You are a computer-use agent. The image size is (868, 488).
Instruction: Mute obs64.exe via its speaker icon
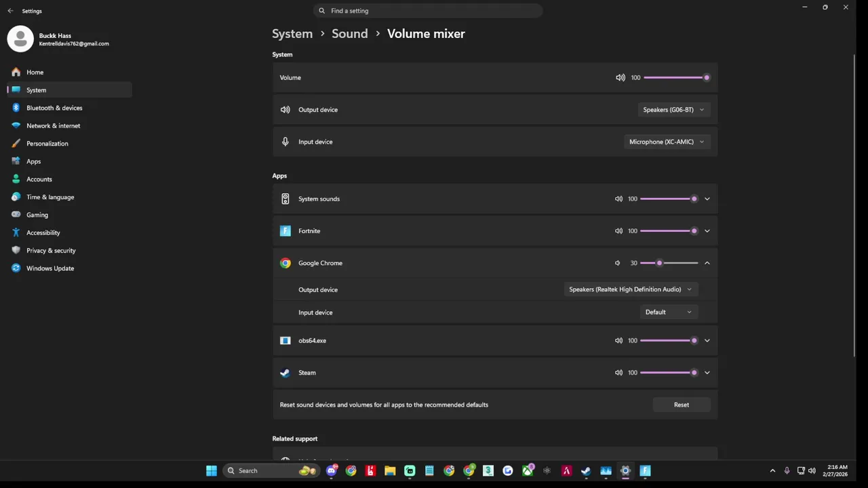[x=618, y=340]
